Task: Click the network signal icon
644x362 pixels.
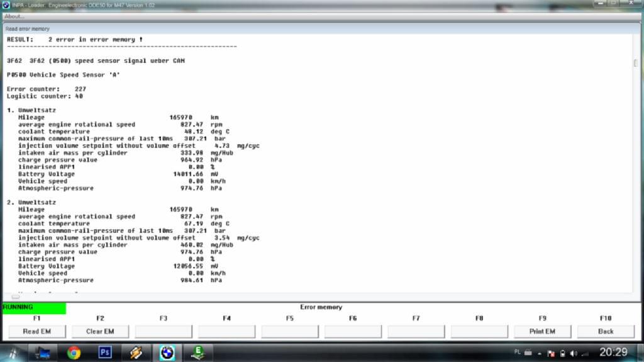Action: click(586, 353)
